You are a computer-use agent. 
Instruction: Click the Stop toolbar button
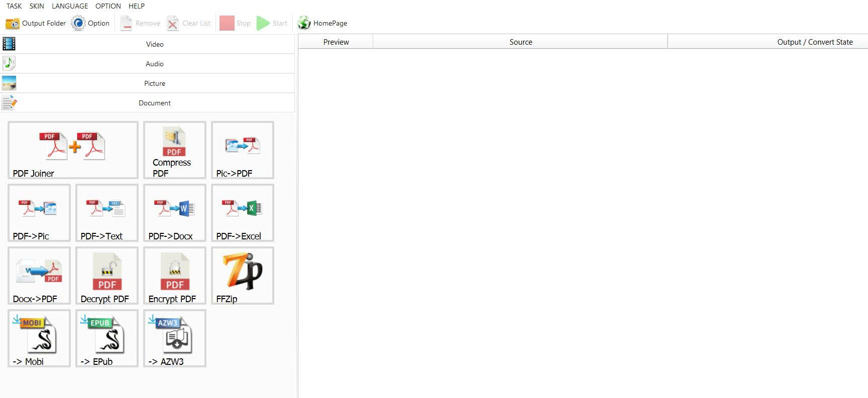click(235, 23)
